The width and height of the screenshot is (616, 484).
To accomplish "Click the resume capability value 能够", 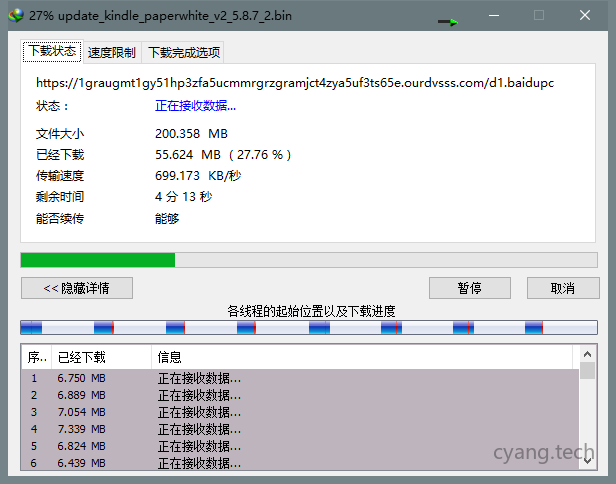I will click(167, 218).
